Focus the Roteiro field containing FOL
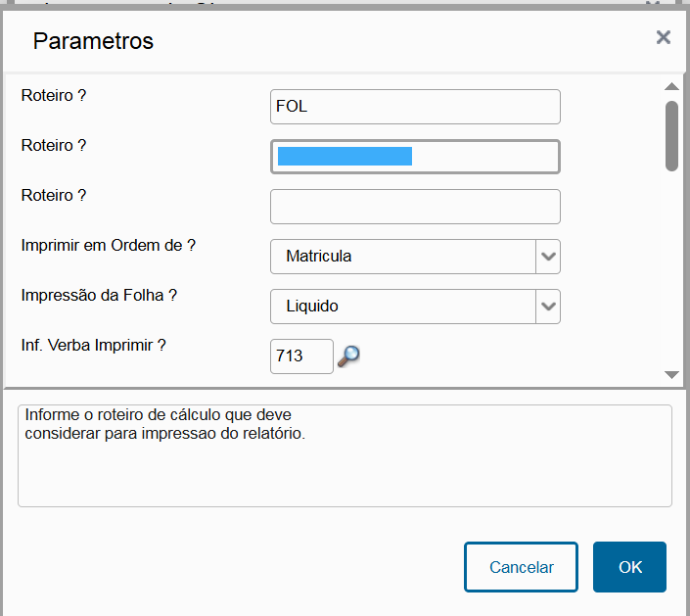Viewport: 690px width, 616px height. 415,107
